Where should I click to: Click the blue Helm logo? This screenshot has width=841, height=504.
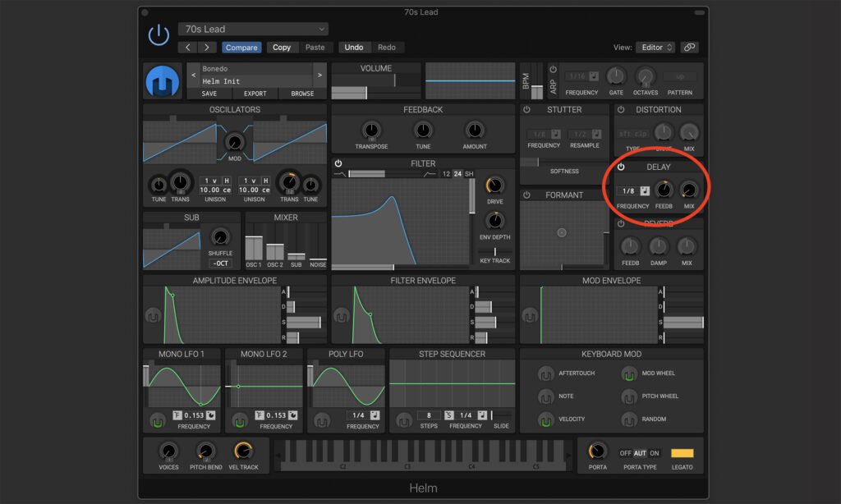[162, 81]
